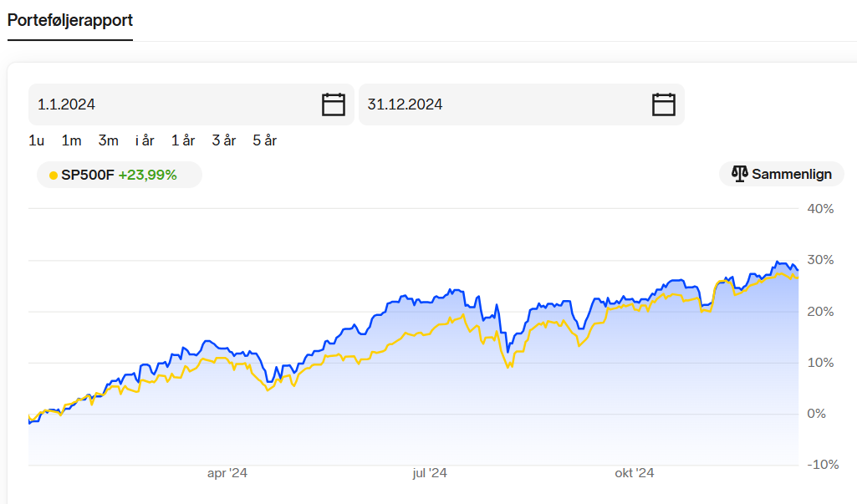Click the 30% axis label

(x=820, y=260)
